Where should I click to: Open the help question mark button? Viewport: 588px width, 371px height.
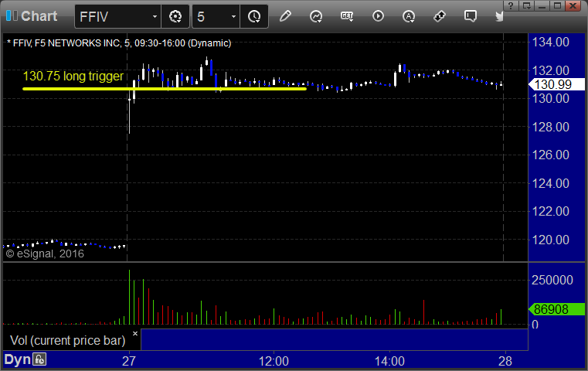(x=512, y=5)
